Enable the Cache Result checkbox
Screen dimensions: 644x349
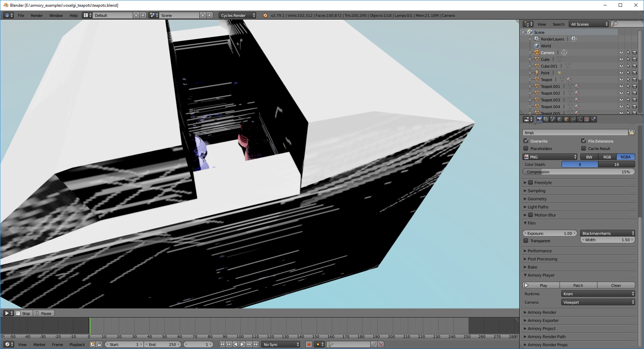click(x=584, y=148)
